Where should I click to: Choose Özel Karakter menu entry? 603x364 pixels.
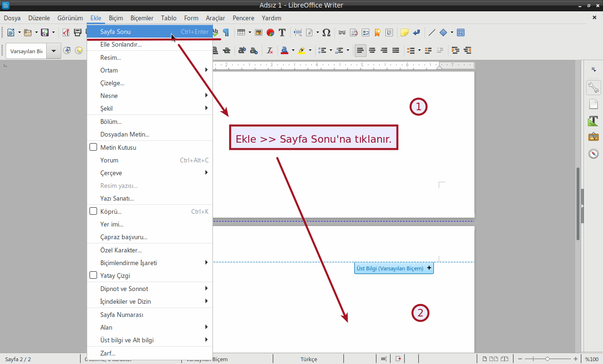pos(150,250)
